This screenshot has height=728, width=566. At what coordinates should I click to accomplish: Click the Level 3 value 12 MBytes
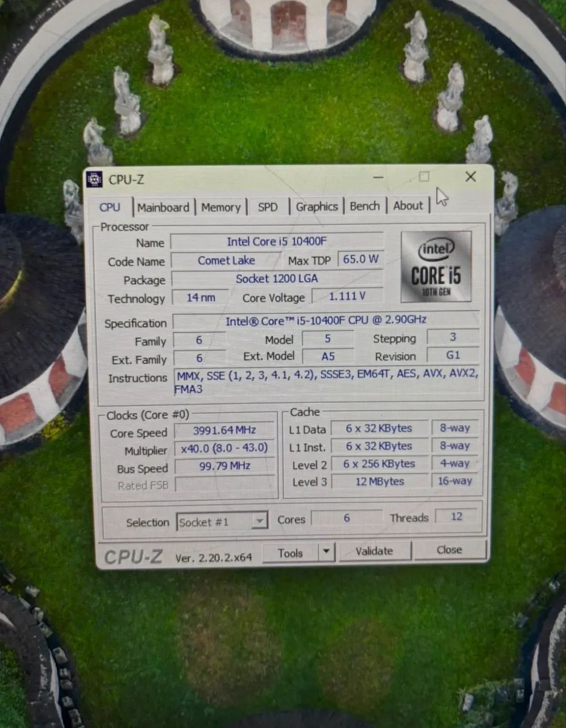coord(379,482)
